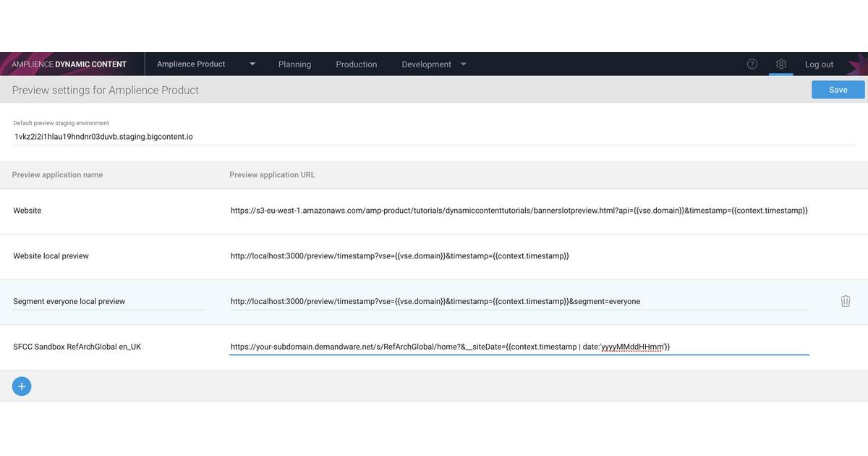This screenshot has height=456, width=868.
Task: Open the Development menu
Action: pyautogui.click(x=427, y=64)
